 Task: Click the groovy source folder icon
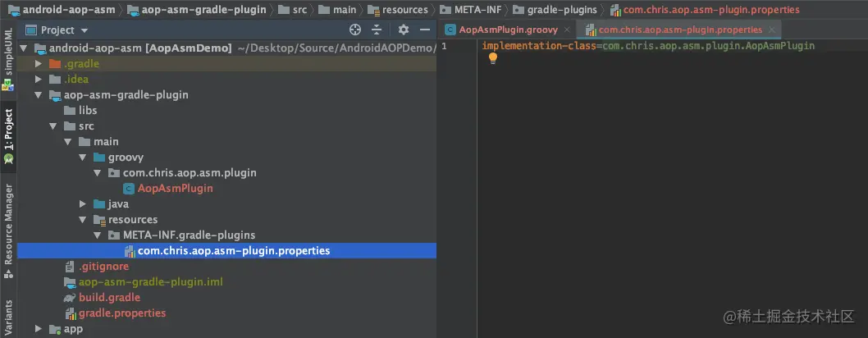point(99,158)
